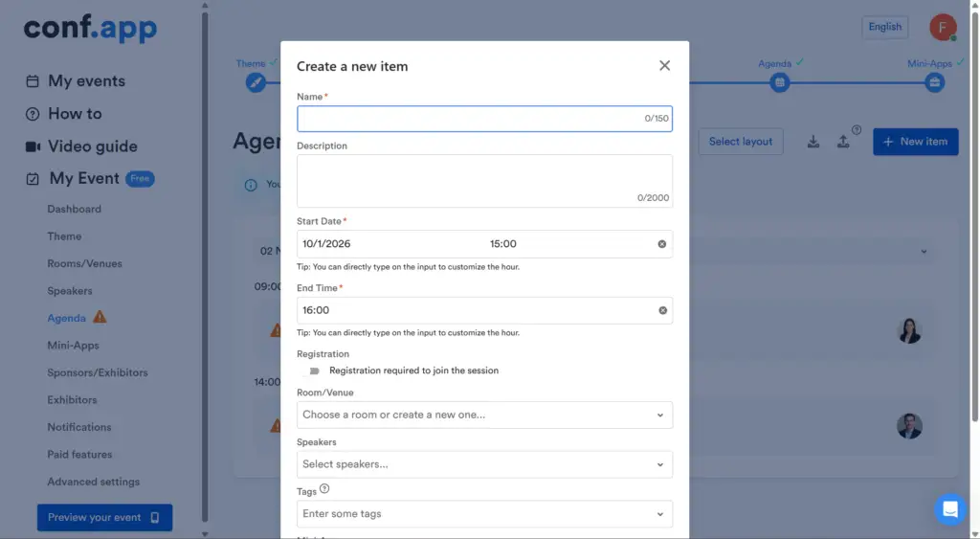
Task: Open Paid features
Action: [x=79, y=455]
